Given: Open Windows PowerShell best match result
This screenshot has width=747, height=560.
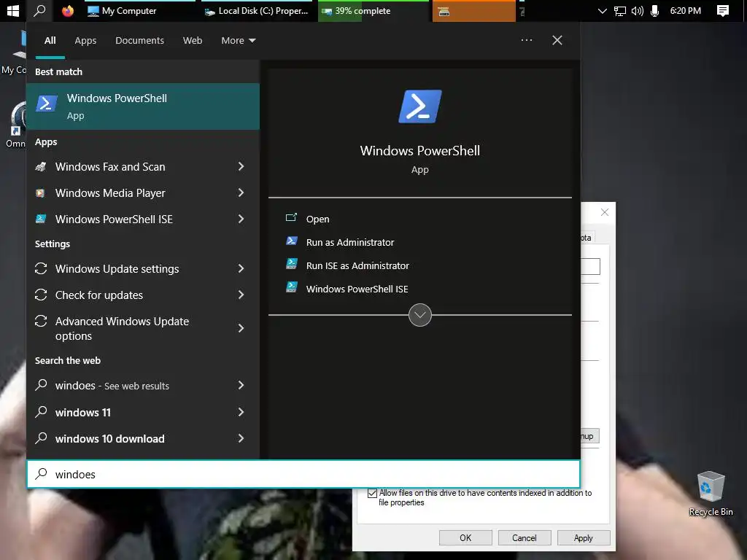Looking at the screenshot, I should pyautogui.click(x=143, y=106).
